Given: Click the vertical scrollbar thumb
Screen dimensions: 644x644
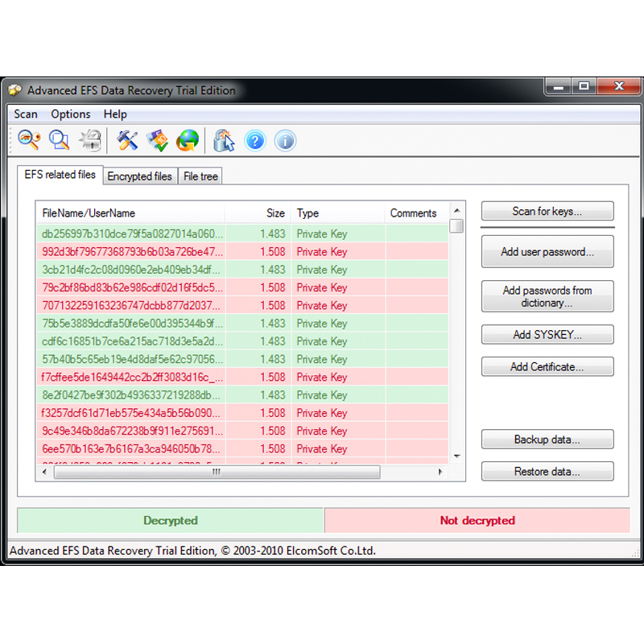Looking at the screenshot, I should pyautogui.click(x=456, y=226).
